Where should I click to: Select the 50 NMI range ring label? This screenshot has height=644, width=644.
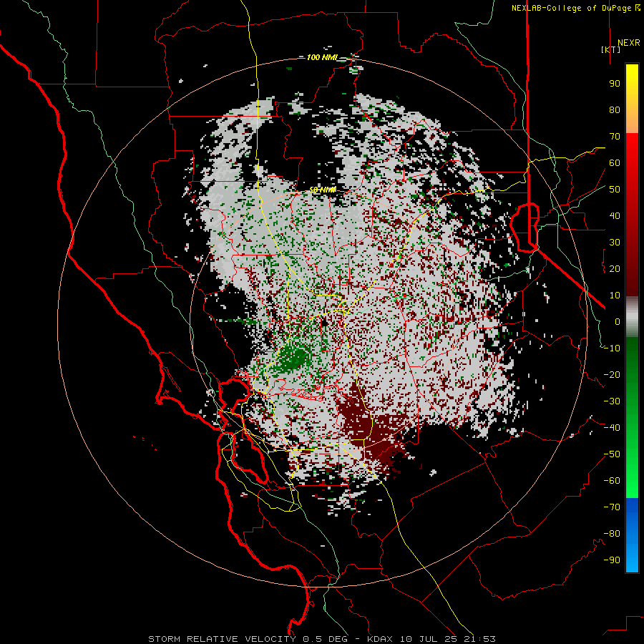[322, 190]
